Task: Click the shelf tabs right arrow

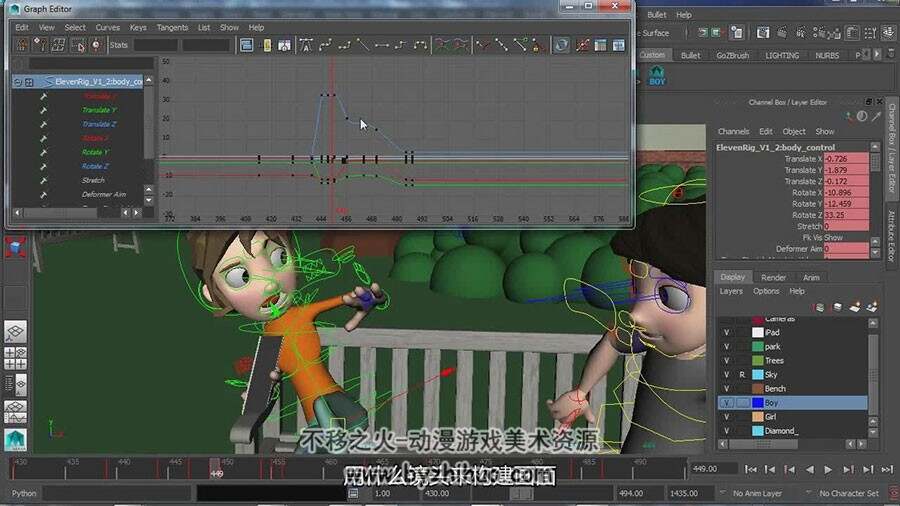Action: pyautogui.click(x=877, y=55)
